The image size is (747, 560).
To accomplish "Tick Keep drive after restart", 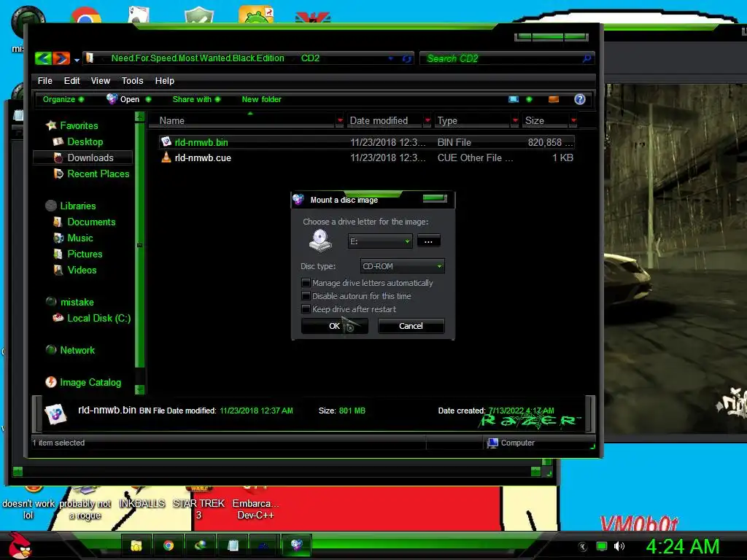I will pyautogui.click(x=306, y=309).
